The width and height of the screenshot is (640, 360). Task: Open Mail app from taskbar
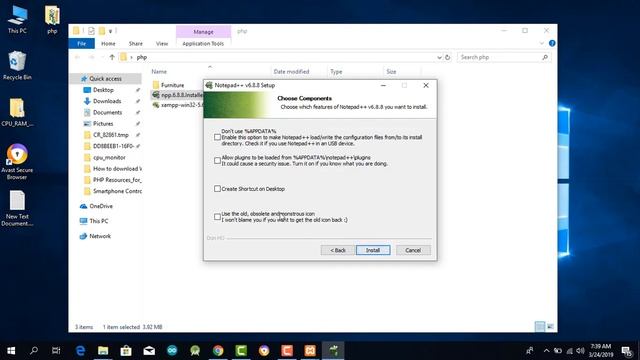point(149,350)
